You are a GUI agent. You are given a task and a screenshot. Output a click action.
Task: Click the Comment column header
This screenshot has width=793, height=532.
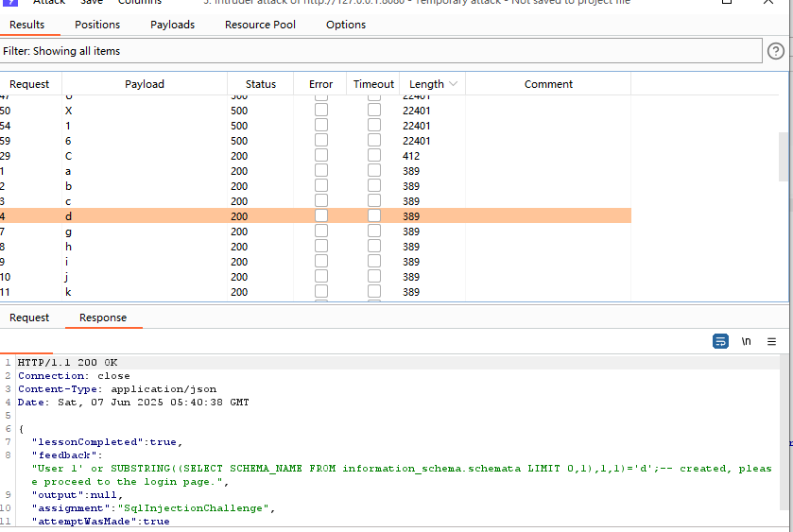tap(548, 84)
